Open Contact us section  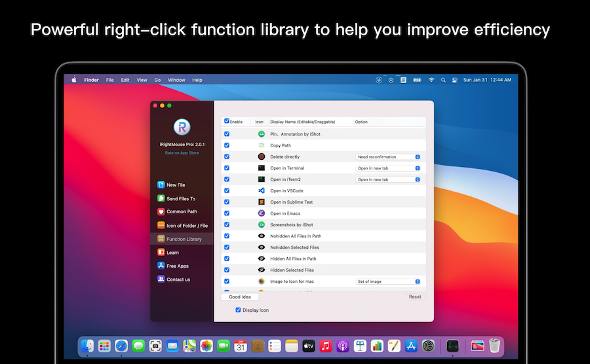click(174, 280)
